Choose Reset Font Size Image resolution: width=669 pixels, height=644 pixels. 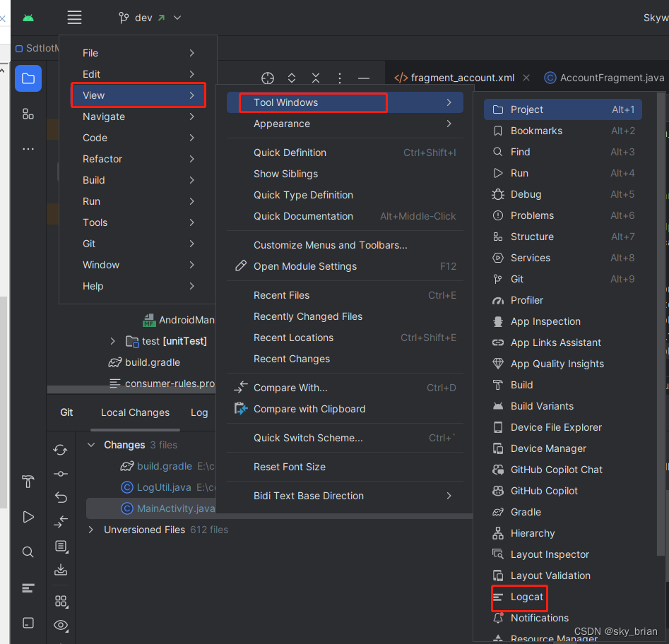[x=345, y=467]
